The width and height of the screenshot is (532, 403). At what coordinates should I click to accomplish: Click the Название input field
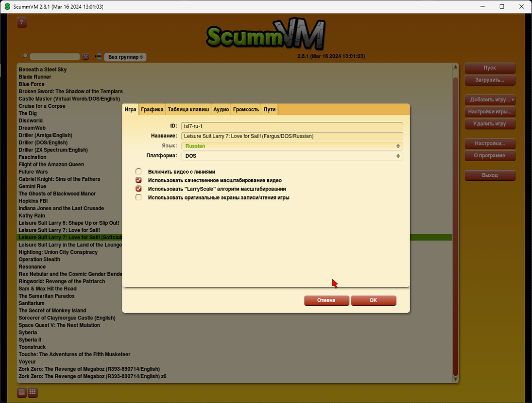292,136
